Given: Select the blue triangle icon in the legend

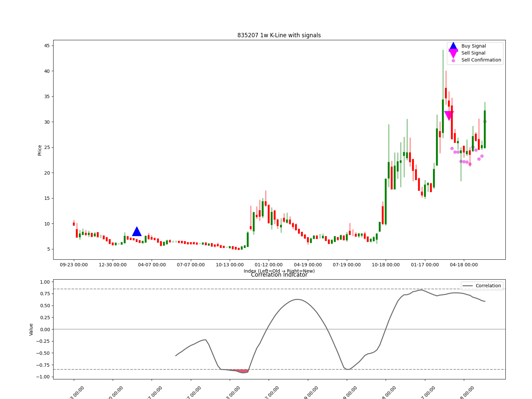Looking at the screenshot, I should (x=453, y=47).
